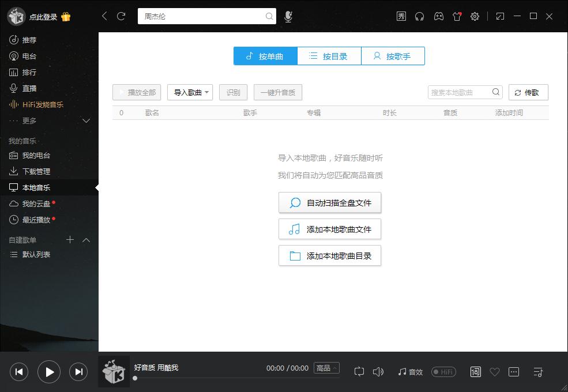Open the settings gear icon
Image resolution: width=568 pixels, height=392 pixels.
tap(475, 16)
